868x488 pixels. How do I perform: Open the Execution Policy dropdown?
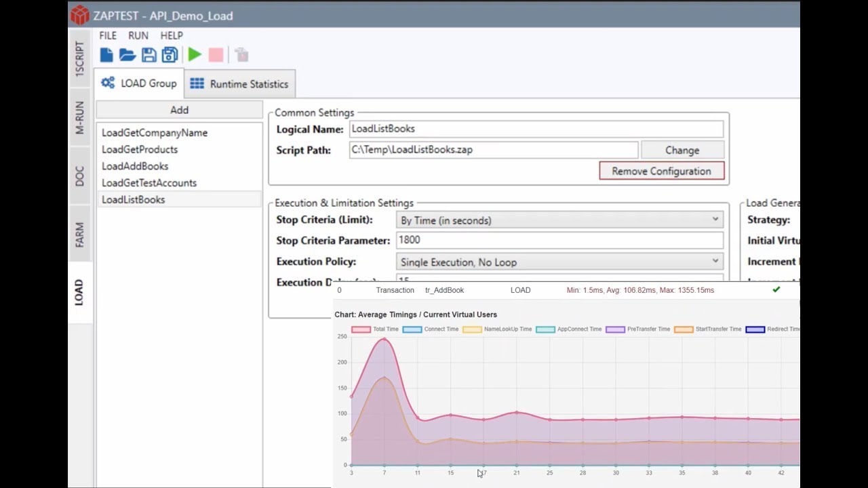click(x=559, y=262)
